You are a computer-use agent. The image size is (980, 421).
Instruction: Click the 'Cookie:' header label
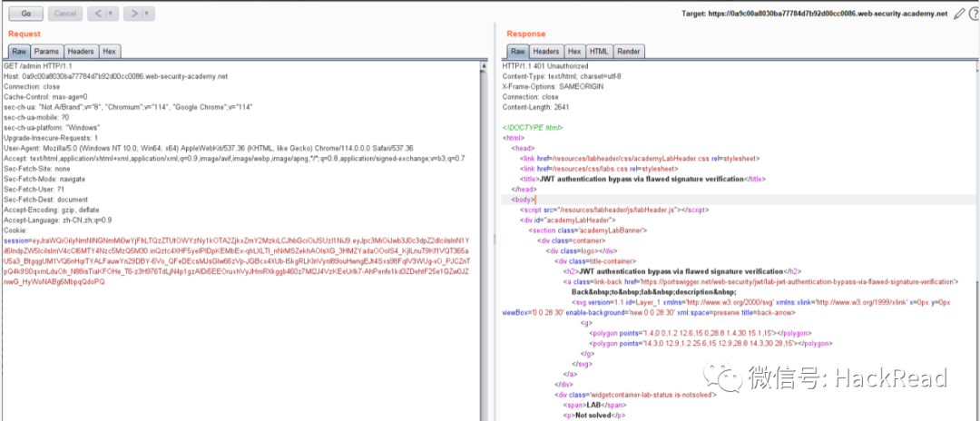click(15, 230)
